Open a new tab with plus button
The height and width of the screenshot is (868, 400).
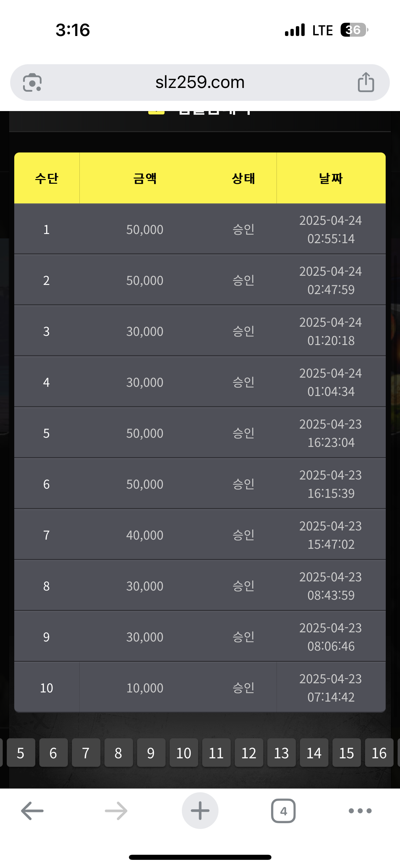click(x=200, y=811)
